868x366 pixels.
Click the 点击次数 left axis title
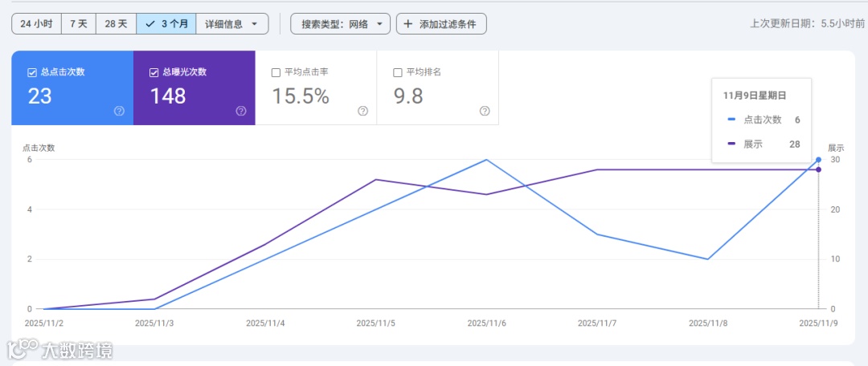39,148
